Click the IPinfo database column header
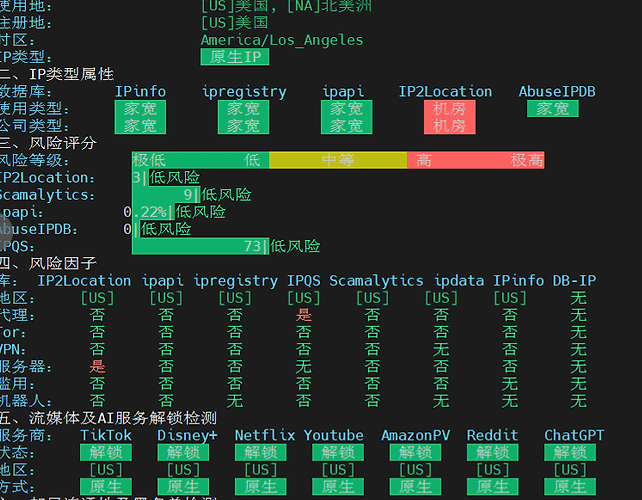Screen dimensions: 642x500 (x=140, y=92)
